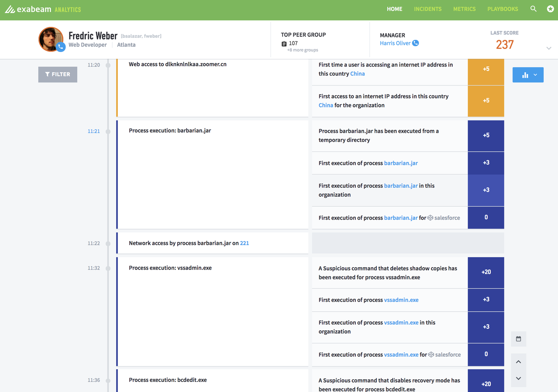Open the calendar date picker icon
The image size is (558, 392).
[518, 339]
